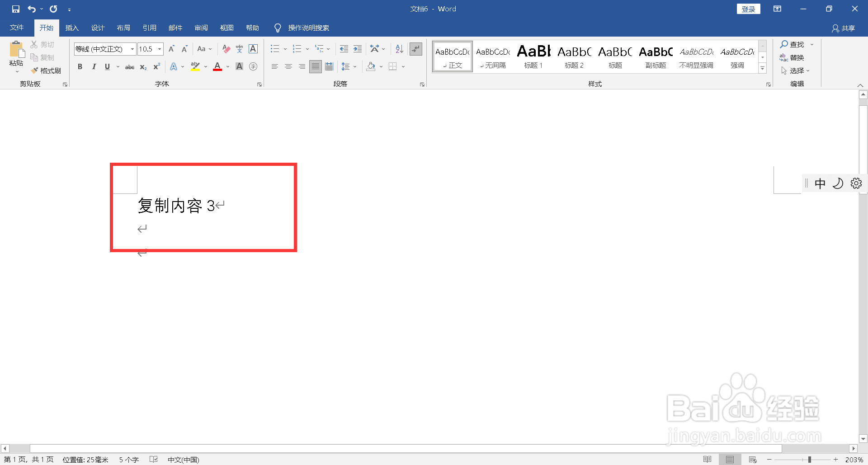This screenshot has width=868, height=465.
Task: Switch to the Insert (插入) tab
Action: coord(72,28)
